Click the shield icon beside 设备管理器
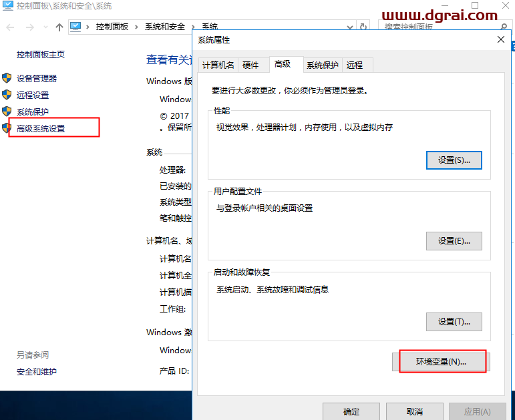Screen dimensions: 515x420 click(x=7, y=78)
